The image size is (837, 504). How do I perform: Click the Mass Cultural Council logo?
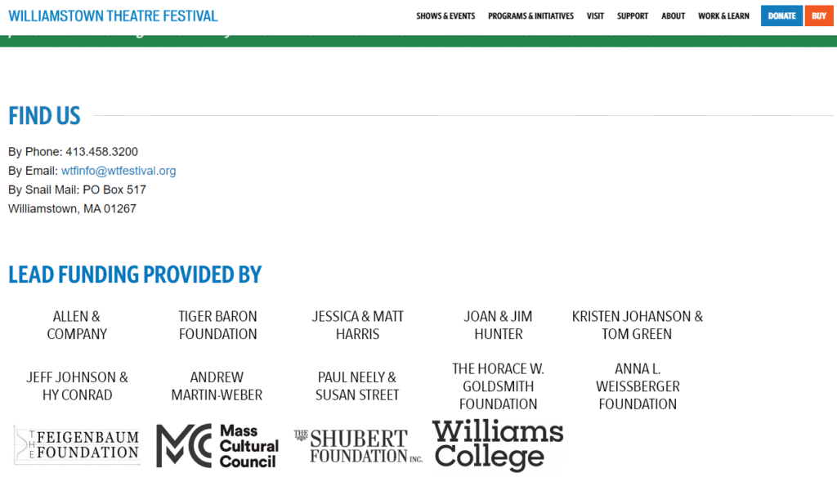click(217, 445)
